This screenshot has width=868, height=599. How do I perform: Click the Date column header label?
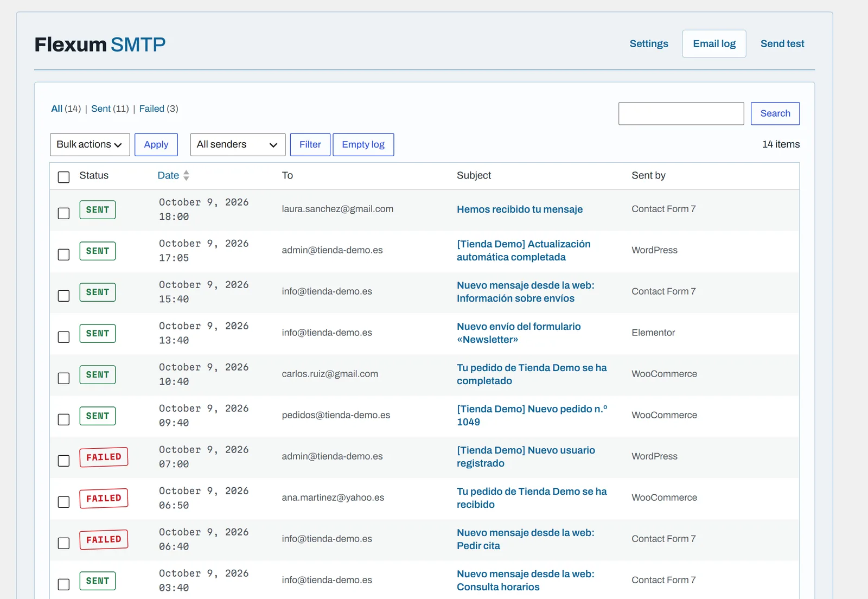tap(168, 175)
